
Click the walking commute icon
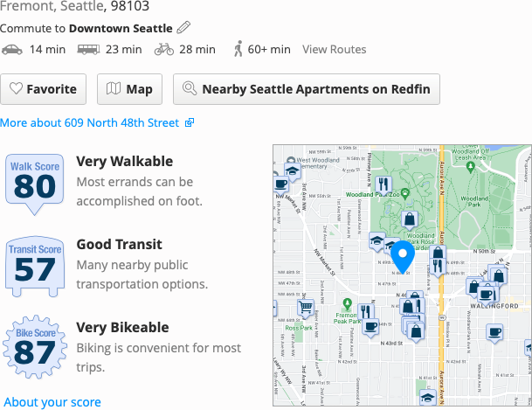pos(238,49)
